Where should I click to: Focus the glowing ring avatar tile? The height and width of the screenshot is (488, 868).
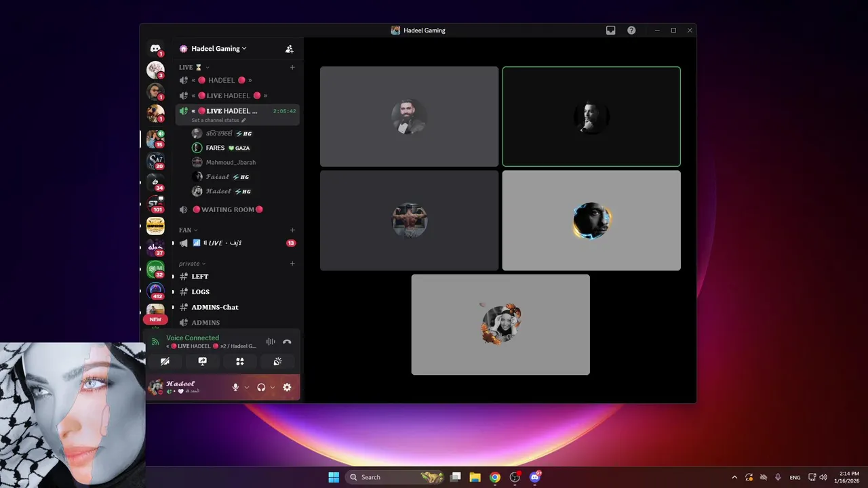click(591, 220)
